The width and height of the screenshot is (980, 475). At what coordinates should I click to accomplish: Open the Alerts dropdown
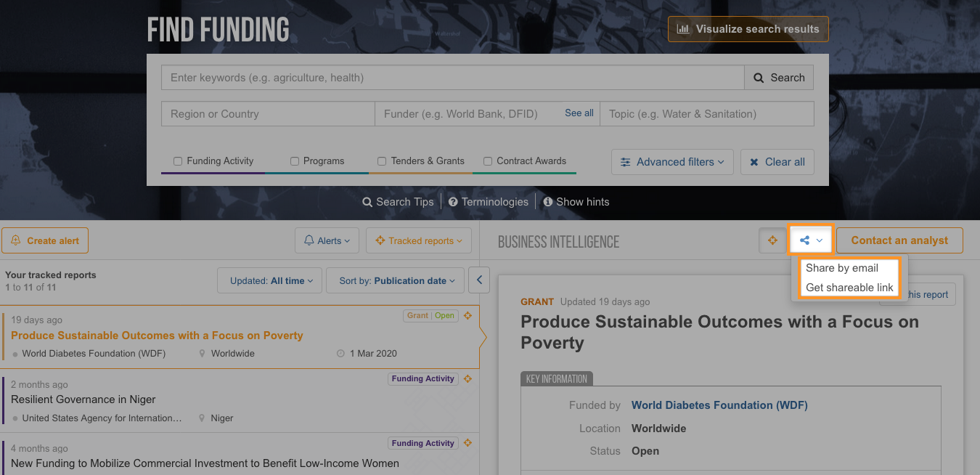coord(327,240)
